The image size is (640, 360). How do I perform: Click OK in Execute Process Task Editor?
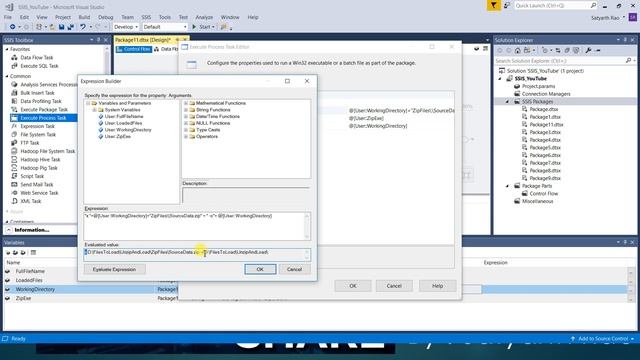pos(353,286)
